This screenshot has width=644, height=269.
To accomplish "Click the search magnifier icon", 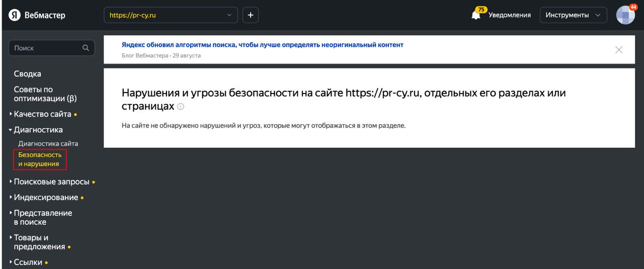I will pos(86,48).
